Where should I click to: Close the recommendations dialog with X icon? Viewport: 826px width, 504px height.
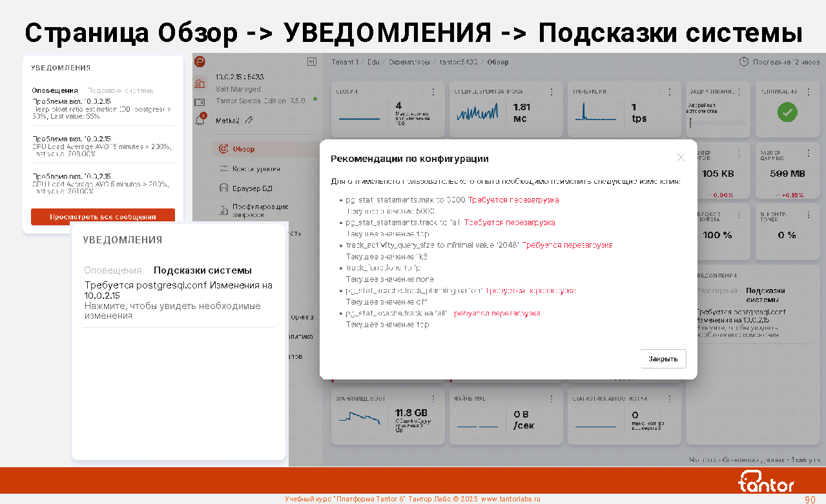pos(681,157)
